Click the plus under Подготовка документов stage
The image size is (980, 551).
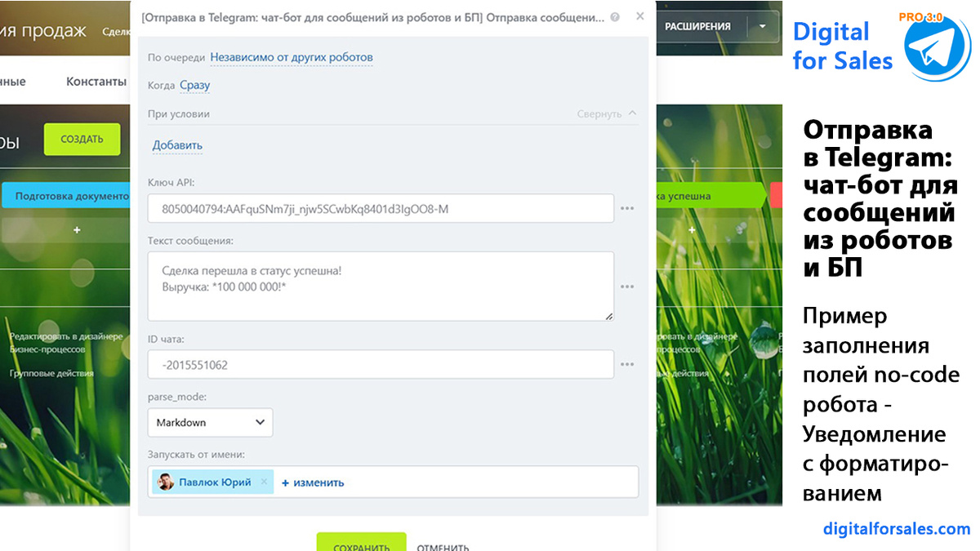77,230
